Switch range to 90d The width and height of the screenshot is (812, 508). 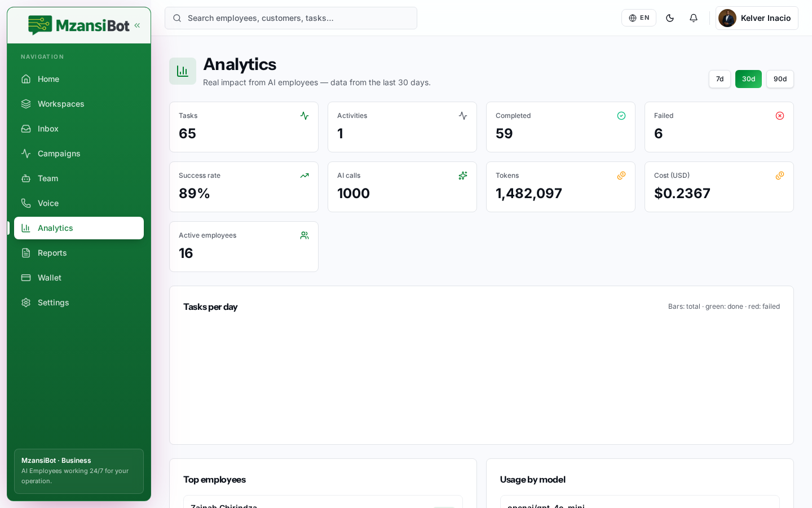click(x=780, y=79)
